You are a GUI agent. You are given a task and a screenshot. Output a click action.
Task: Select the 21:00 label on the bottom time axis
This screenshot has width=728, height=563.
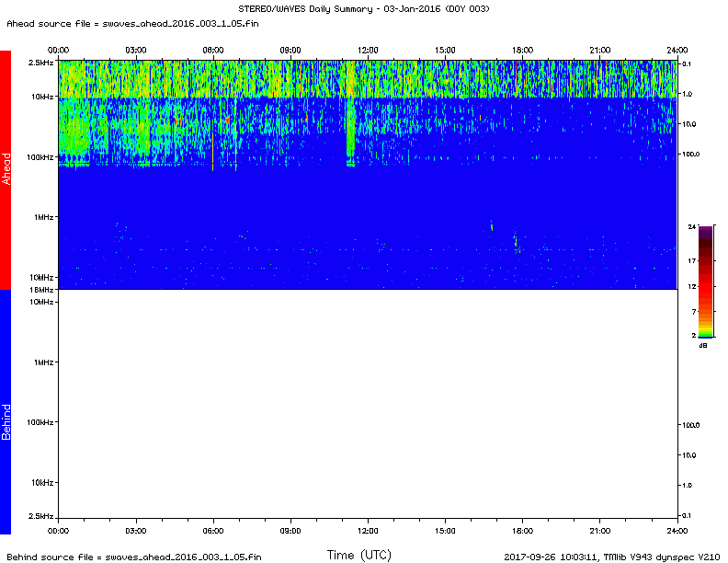pos(599,531)
